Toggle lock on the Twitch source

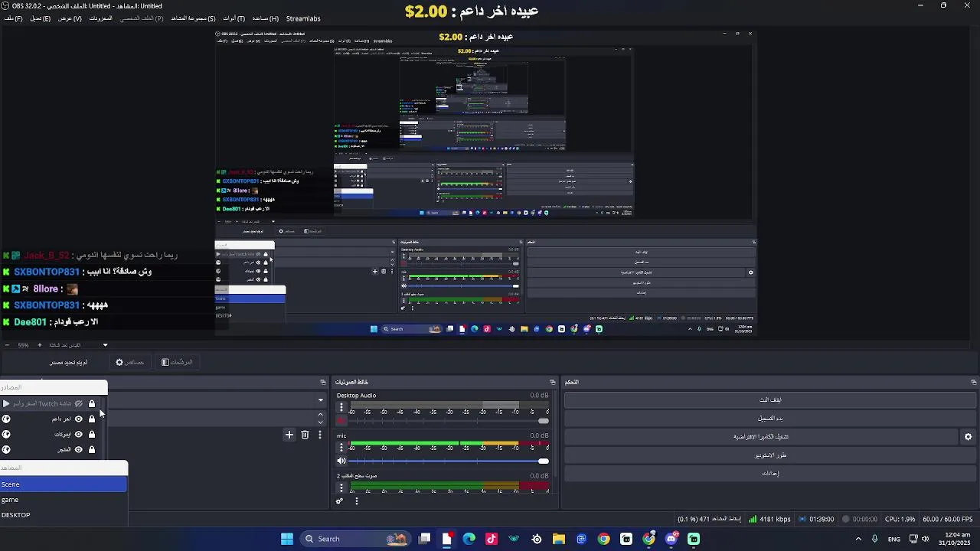(92, 403)
